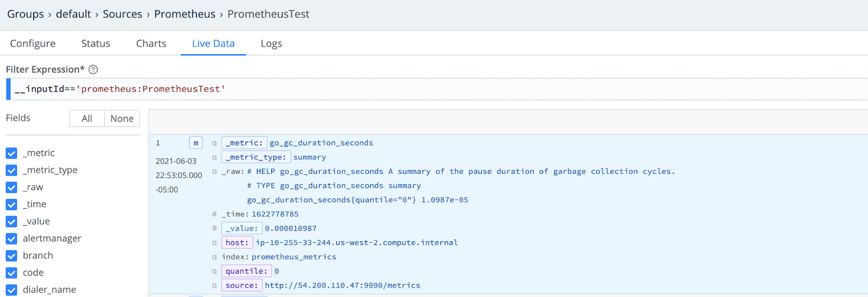The width and height of the screenshot is (868, 297).
Task: Click the number type icon beside _value
Action: [214, 228]
